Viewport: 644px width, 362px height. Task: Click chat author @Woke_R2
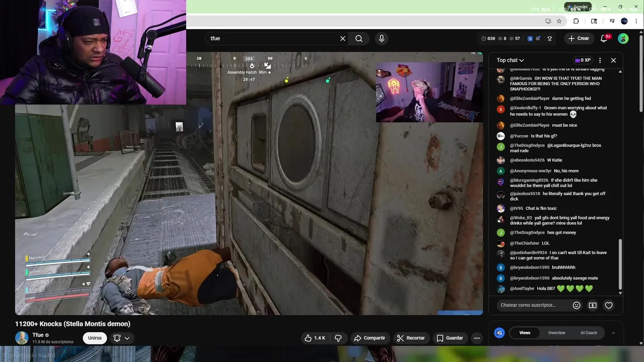pyautogui.click(x=521, y=218)
